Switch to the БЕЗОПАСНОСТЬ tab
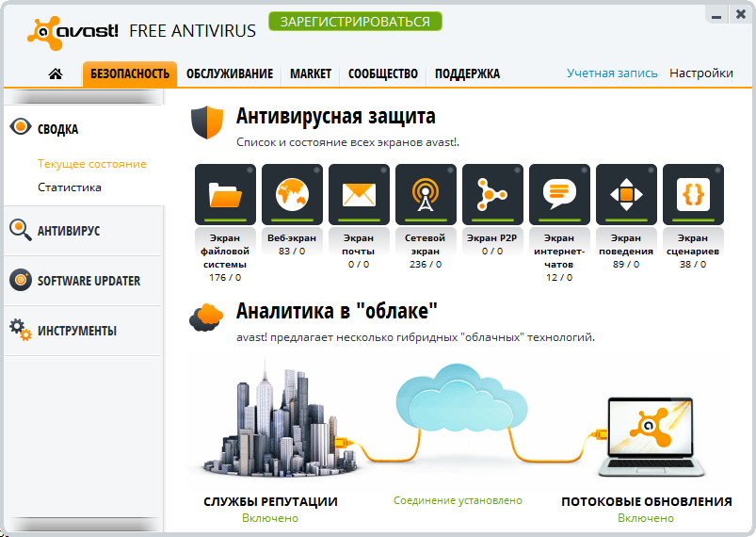756x537 pixels. coord(130,74)
